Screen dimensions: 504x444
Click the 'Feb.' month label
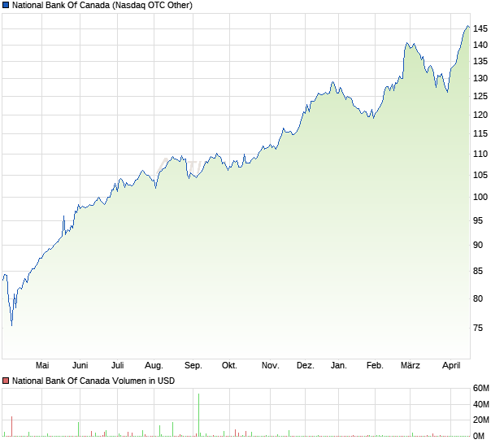pyautogui.click(x=375, y=365)
